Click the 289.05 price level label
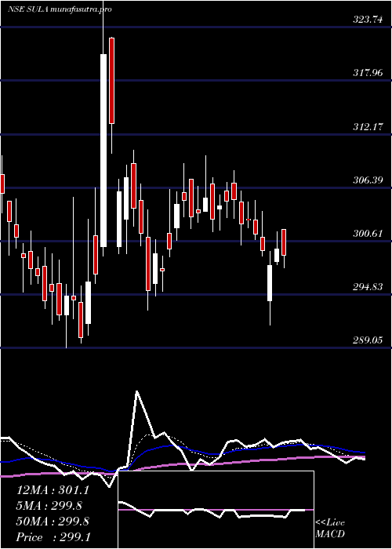The width and height of the screenshot is (392, 549). (x=368, y=340)
